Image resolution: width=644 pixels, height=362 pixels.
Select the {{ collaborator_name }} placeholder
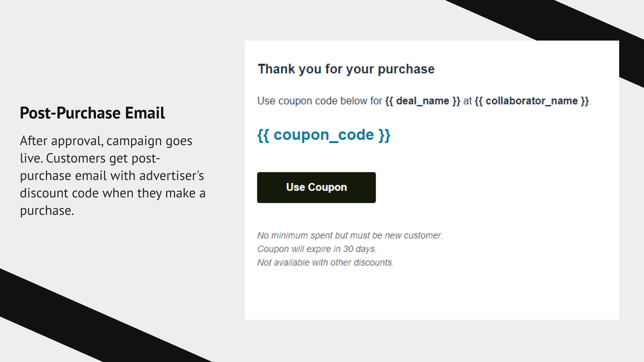pos(532,101)
